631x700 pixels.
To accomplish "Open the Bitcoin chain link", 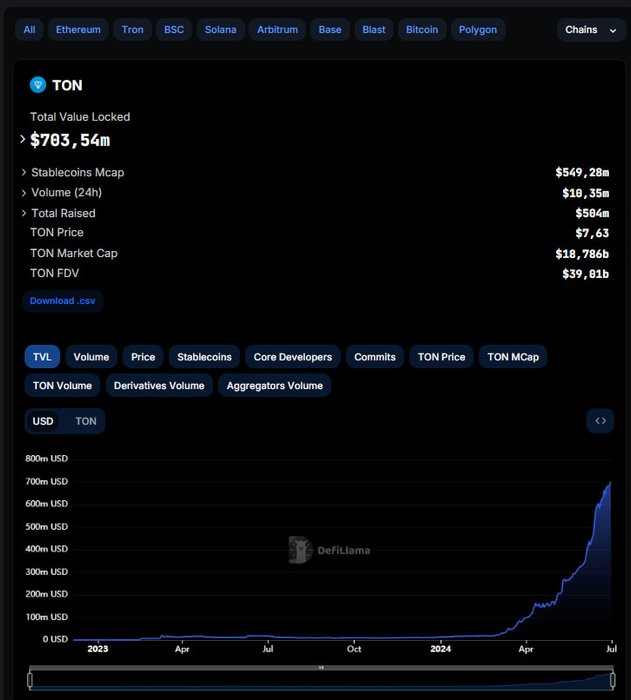I will 422,30.
